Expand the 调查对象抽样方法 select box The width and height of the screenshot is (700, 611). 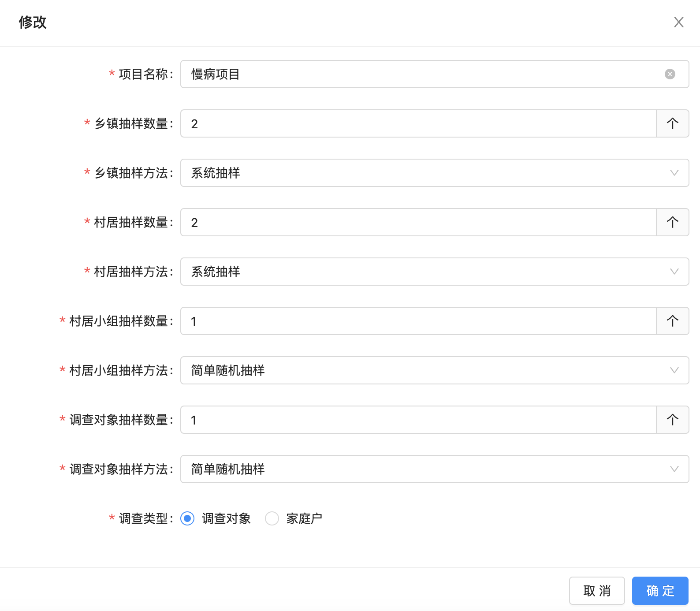(x=434, y=469)
